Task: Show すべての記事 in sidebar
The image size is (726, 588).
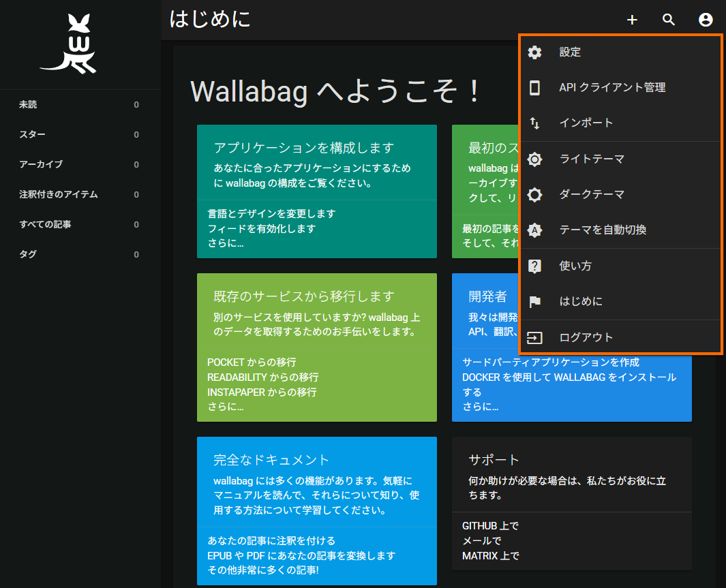Action: (80, 224)
